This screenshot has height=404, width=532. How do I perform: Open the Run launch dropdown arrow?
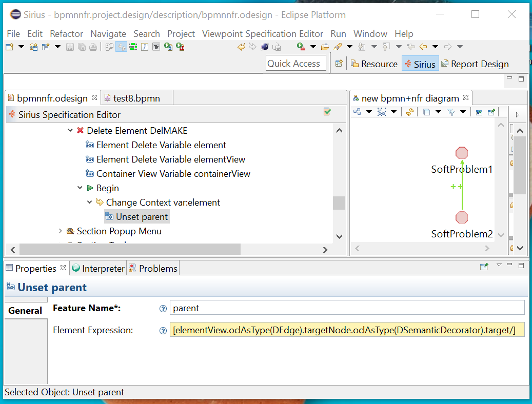tap(313, 47)
